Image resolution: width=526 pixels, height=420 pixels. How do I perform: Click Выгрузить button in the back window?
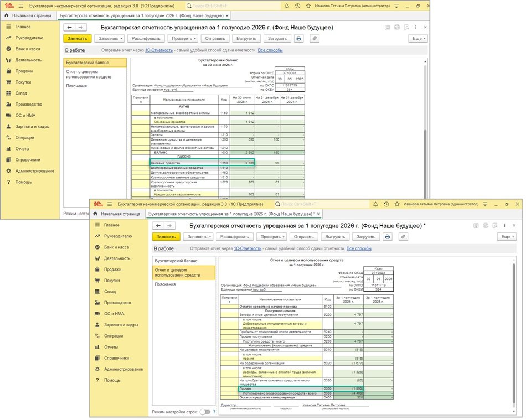coord(246,39)
